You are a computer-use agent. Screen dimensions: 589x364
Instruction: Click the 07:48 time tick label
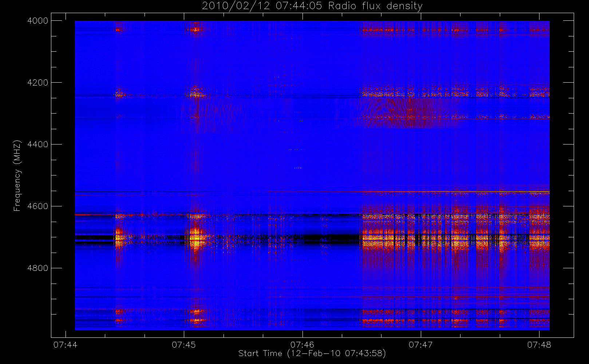coord(539,345)
